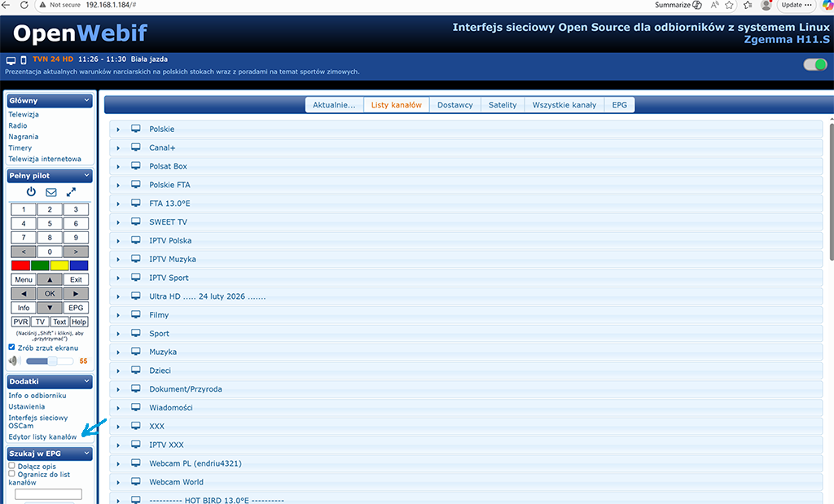Click the mobile stream icon beside TVN 24 HD
This screenshot has height=504, width=834.
[24, 60]
